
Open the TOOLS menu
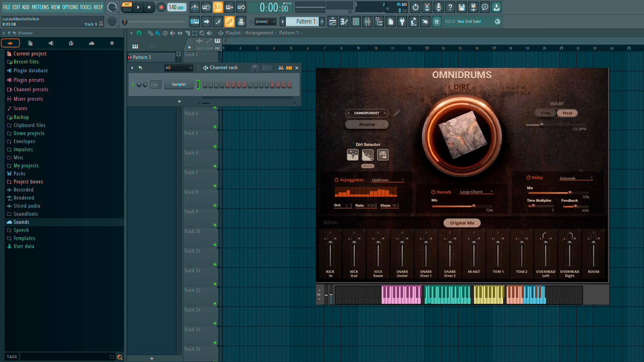tap(86, 7)
